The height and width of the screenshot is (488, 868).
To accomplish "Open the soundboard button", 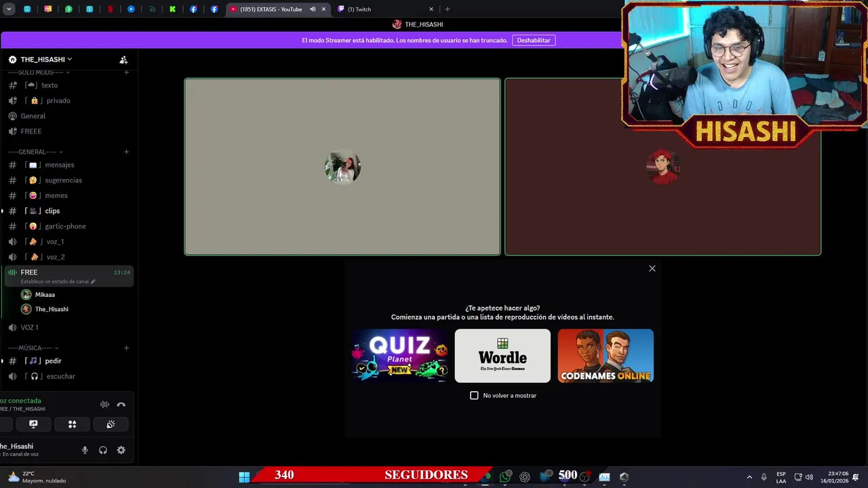I will 111,424.
